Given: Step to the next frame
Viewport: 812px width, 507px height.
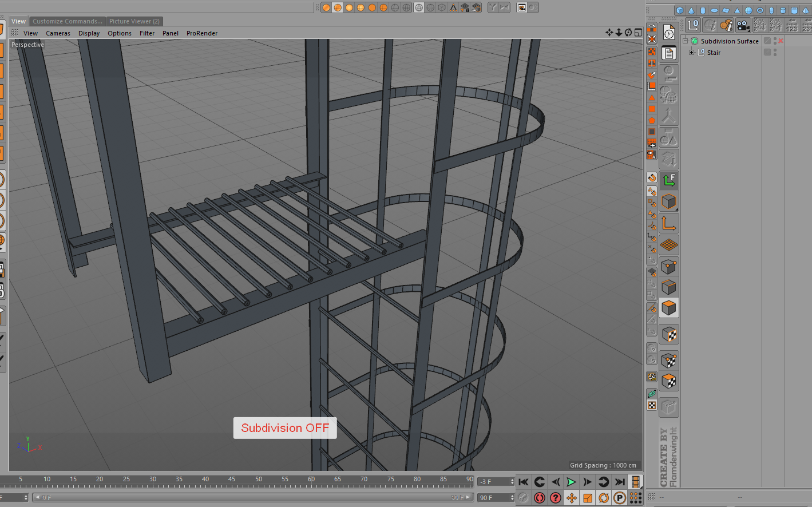Looking at the screenshot, I should pyautogui.click(x=587, y=482).
